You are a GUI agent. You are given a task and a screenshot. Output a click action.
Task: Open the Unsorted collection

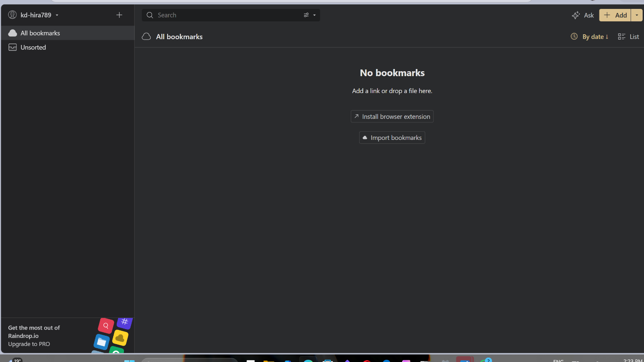[67, 47]
